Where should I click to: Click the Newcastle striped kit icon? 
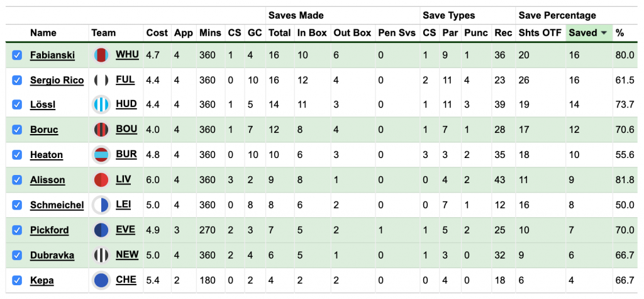point(101,256)
